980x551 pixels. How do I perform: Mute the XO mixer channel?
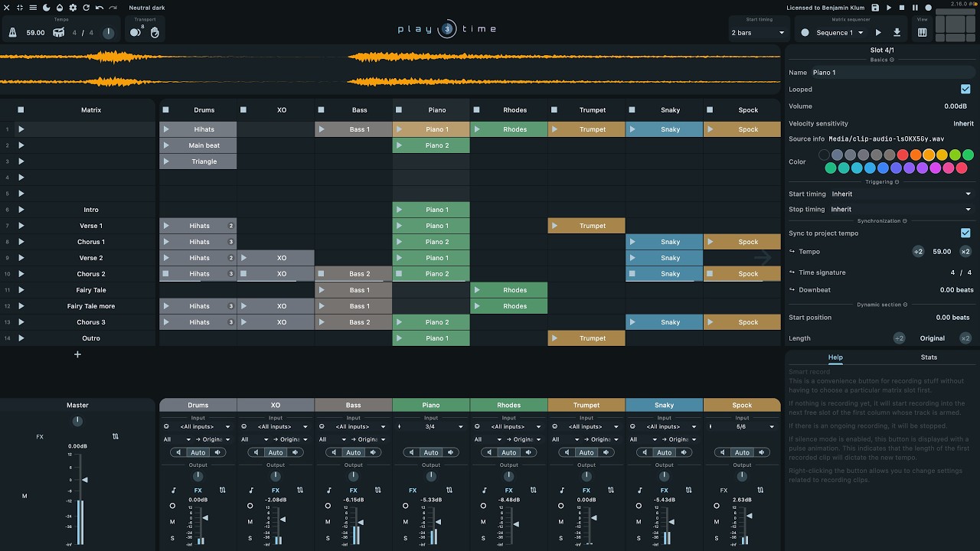[x=250, y=522]
